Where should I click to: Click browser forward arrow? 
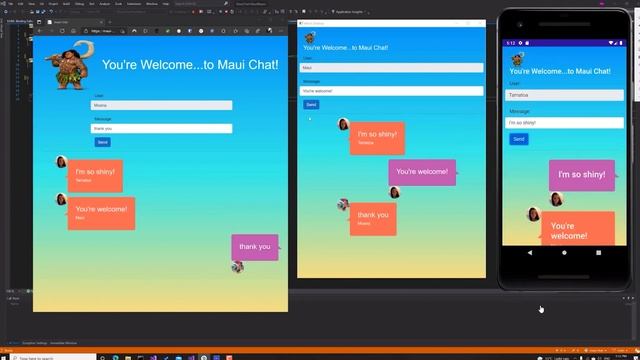point(51,31)
